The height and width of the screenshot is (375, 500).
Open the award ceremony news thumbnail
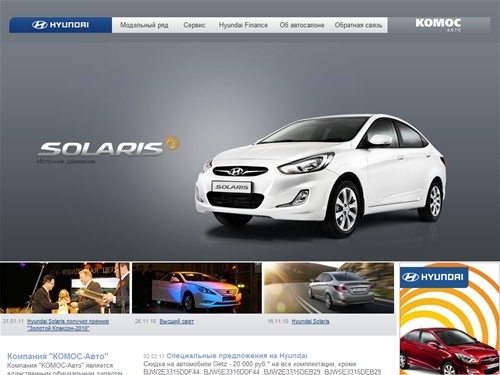(65, 288)
